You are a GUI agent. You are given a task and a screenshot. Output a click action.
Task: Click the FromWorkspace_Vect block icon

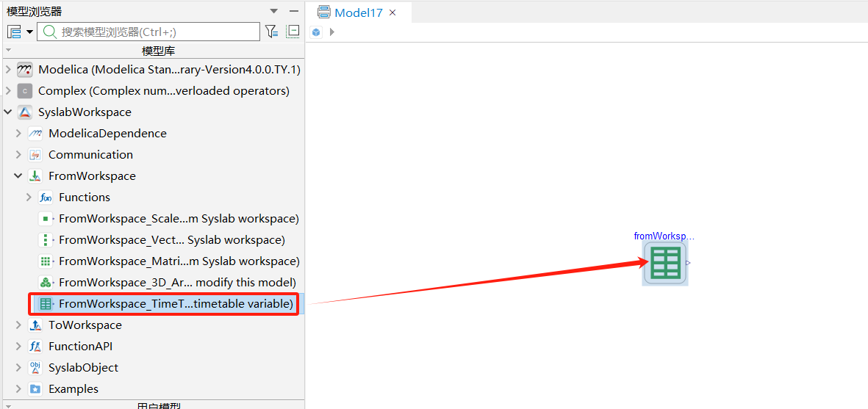click(x=46, y=240)
